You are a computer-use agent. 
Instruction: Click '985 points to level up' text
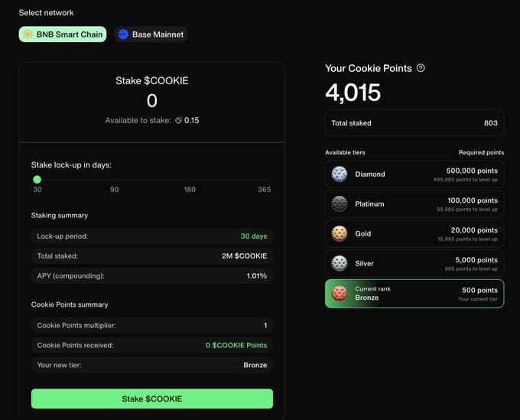[471, 269]
